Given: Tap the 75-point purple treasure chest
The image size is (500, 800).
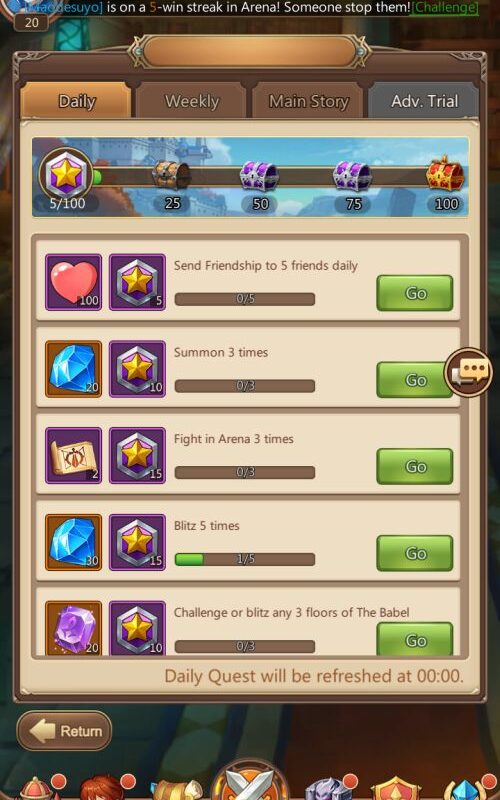Looking at the screenshot, I should click(x=352, y=176).
